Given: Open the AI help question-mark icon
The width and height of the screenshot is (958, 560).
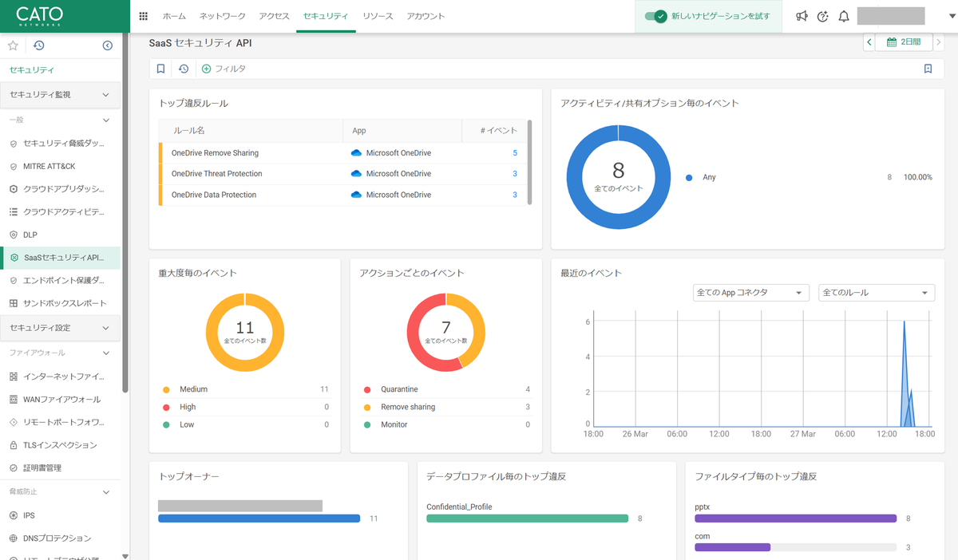Looking at the screenshot, I should tap(823, 16).
